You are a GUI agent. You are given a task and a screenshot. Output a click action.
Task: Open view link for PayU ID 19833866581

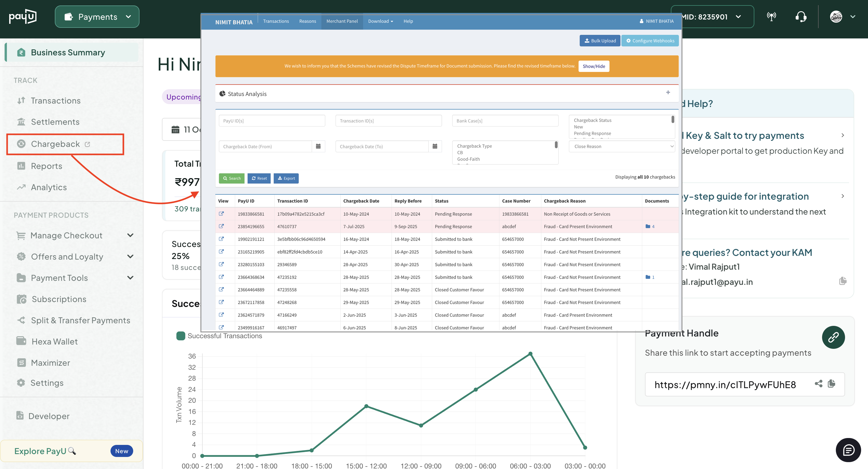221,214
